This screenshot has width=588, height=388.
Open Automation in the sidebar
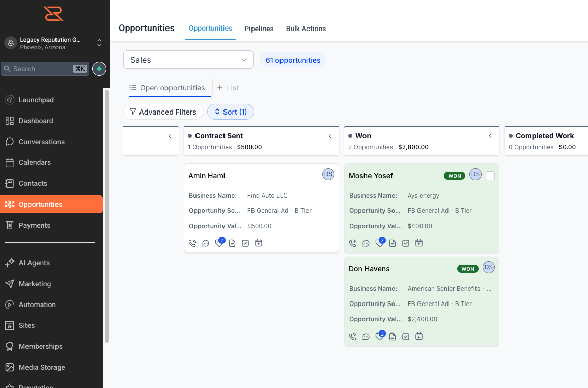click(x=51, y=304)
